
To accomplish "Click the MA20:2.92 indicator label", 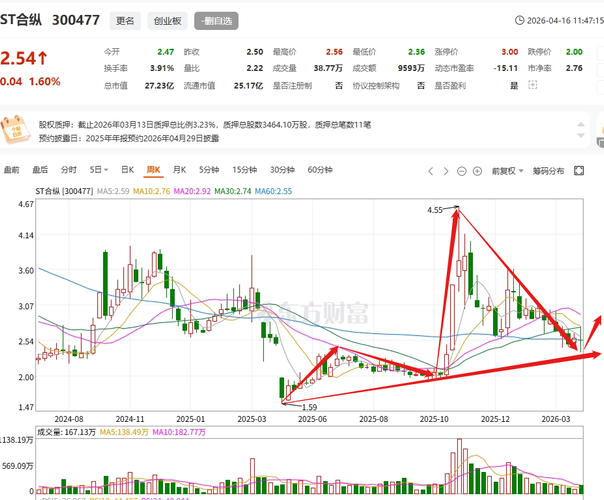I will click(192, 191).
